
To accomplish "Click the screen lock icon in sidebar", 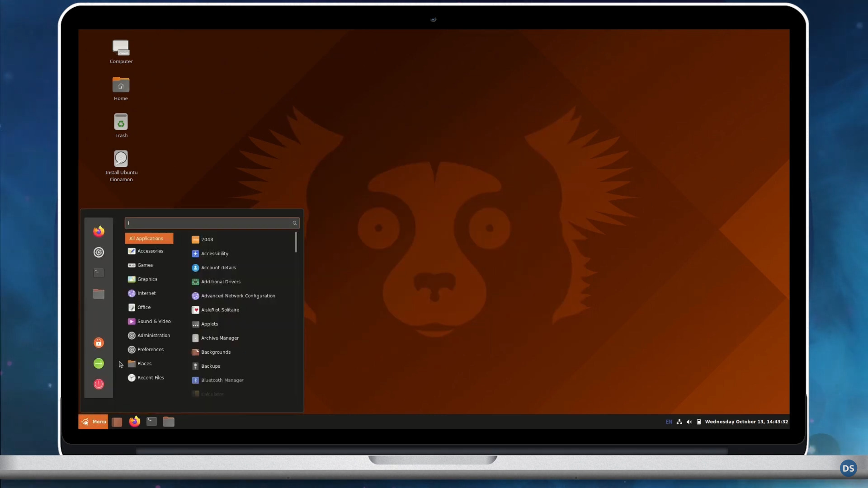I will pyautogui.click(x=99, y=343).
